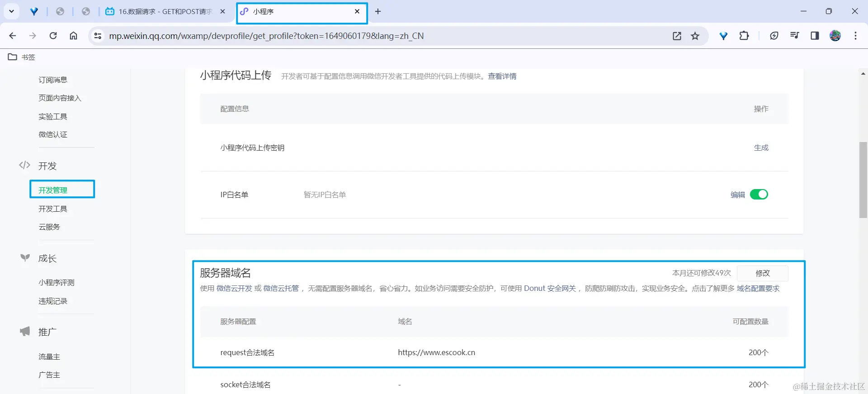
Task: Click the 小程序代码上传密钥 row label
Action: (252, 147)
